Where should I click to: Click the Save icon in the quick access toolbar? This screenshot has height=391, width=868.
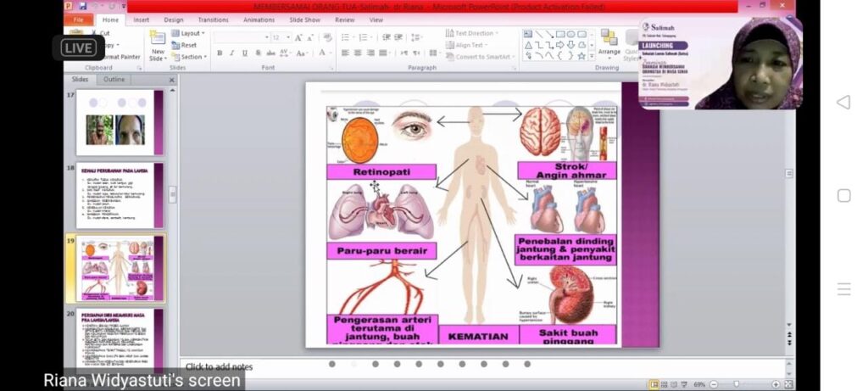coord(82,6)
